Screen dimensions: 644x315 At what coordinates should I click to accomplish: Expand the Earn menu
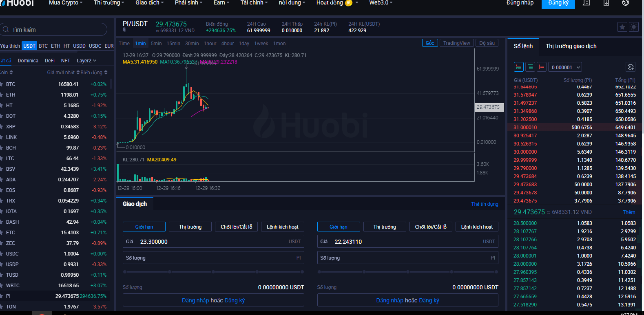[221, 2]
